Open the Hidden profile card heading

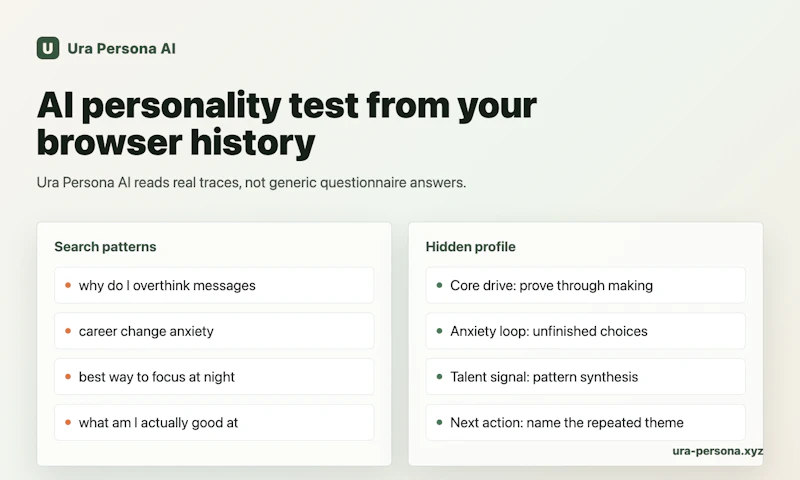point(470,247)
